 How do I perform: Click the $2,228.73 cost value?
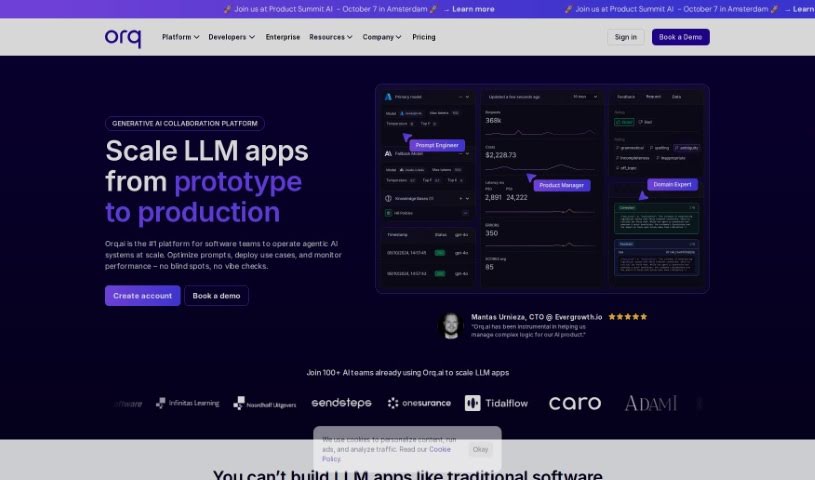pos(501,155)
